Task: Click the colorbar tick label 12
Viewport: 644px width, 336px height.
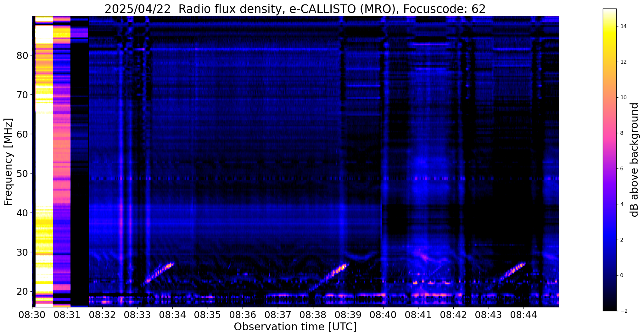Action: (x=623, y=62)
